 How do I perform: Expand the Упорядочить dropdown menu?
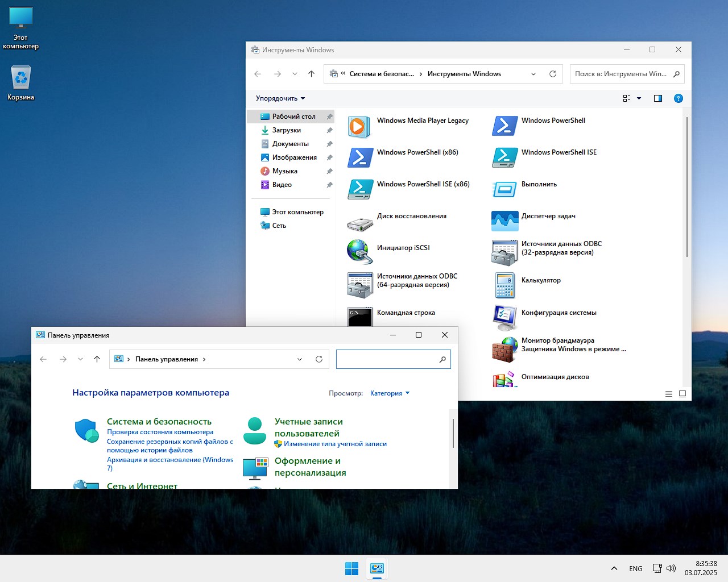(280, 98)
